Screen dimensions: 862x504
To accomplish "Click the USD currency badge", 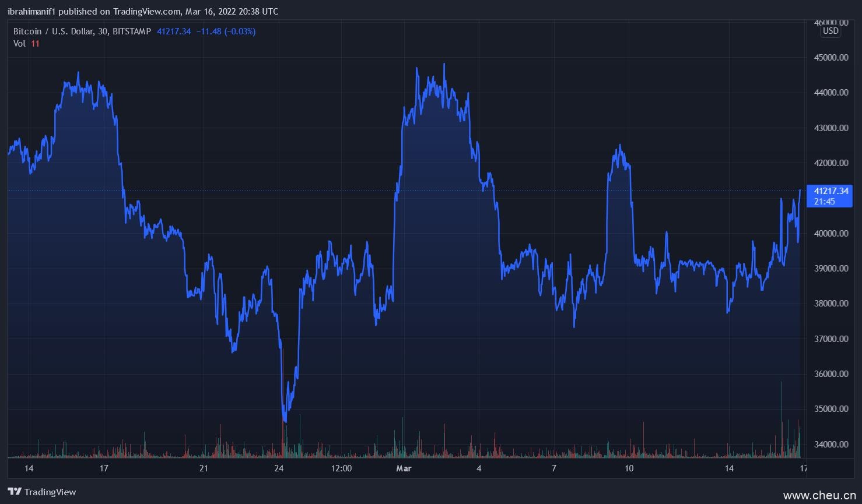I will pyautogui.click(x=830, y=31).
